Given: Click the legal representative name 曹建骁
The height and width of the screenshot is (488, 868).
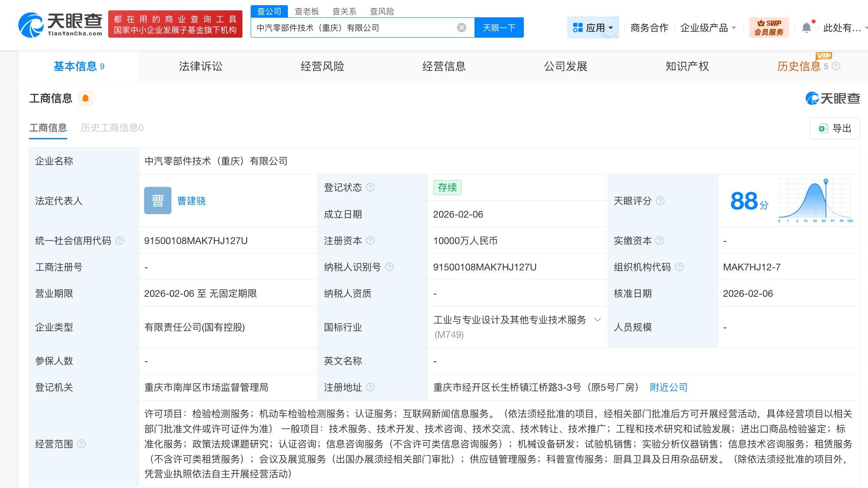Looking at the screenshot, I should point(191,201).
